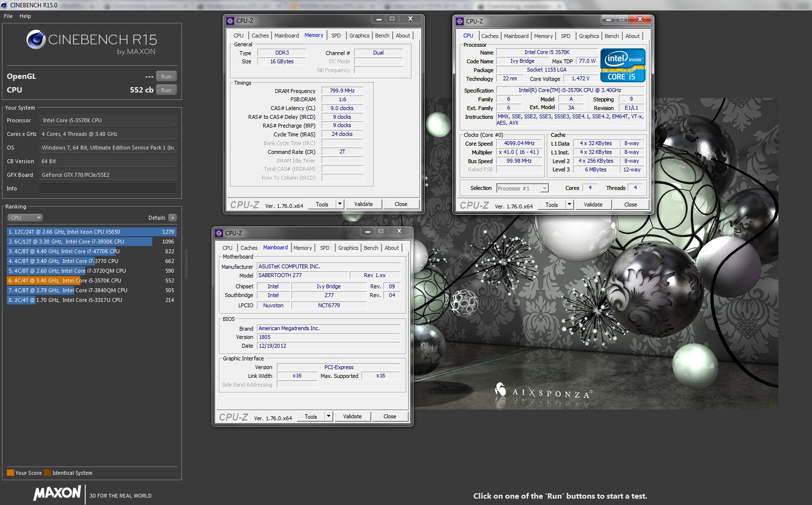Click DRAM Frequency value 799.9 MHz
812x505 pixels.
pyautogui.click(x=342, y=91)
